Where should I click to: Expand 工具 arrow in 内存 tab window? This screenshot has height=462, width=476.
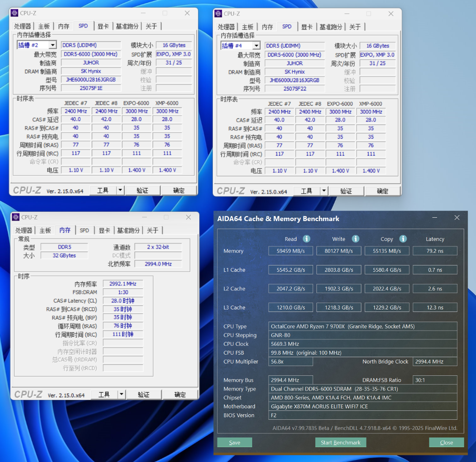(x=121, y=394)
